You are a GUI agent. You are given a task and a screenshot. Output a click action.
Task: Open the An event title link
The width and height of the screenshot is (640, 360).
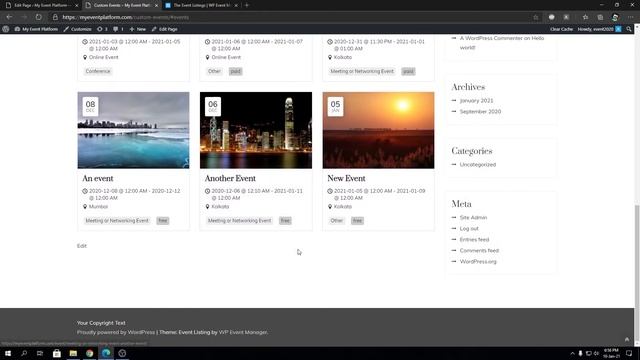pyautogui.click(x=98, y=178)
